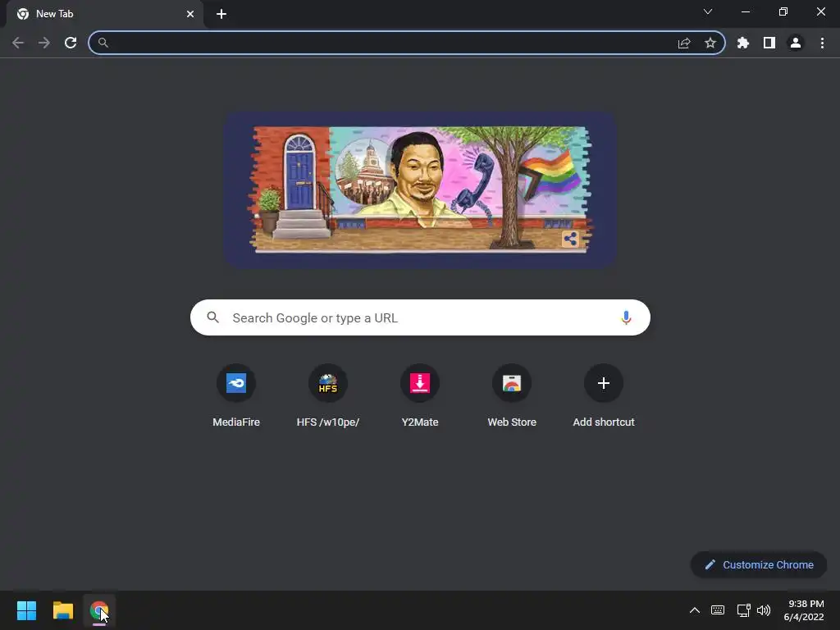Click the Customize Chrome button
The width and height of the screenshot is (840, 630).
(x=759, y=564)
